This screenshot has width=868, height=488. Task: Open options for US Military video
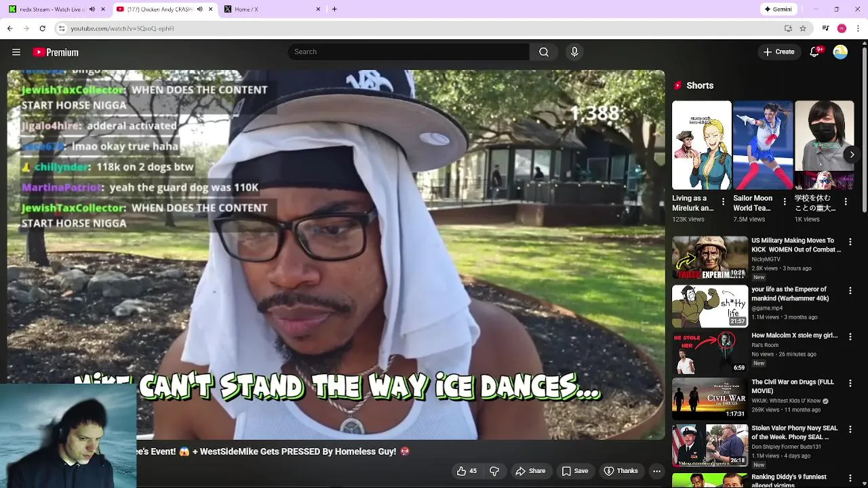(850, 242)
